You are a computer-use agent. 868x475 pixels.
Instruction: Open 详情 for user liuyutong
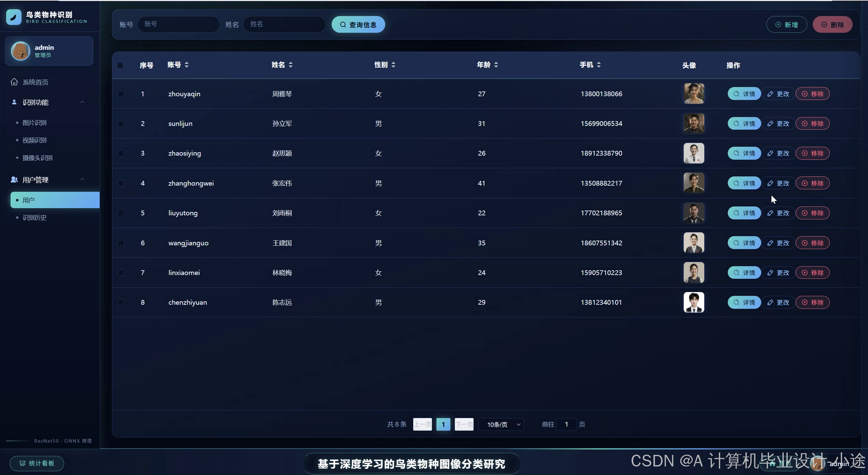pyautogui.click(x=744, y=213)
